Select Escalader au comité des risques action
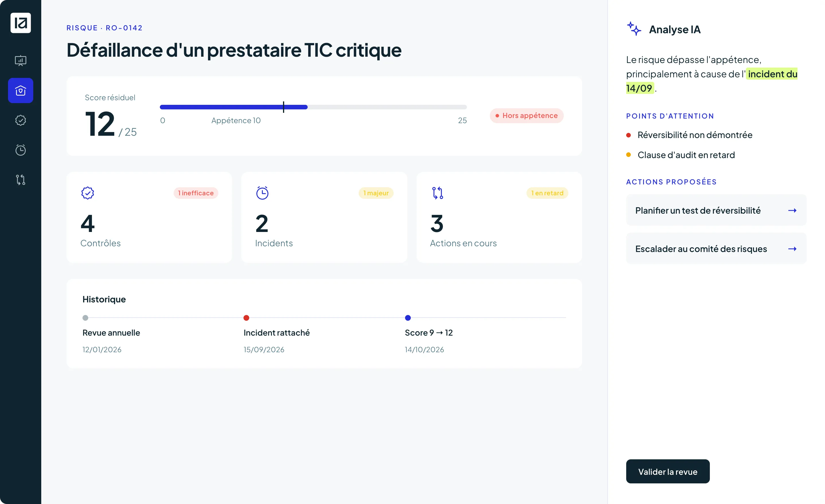Screen dimensions: 825x504 point(716,249)
